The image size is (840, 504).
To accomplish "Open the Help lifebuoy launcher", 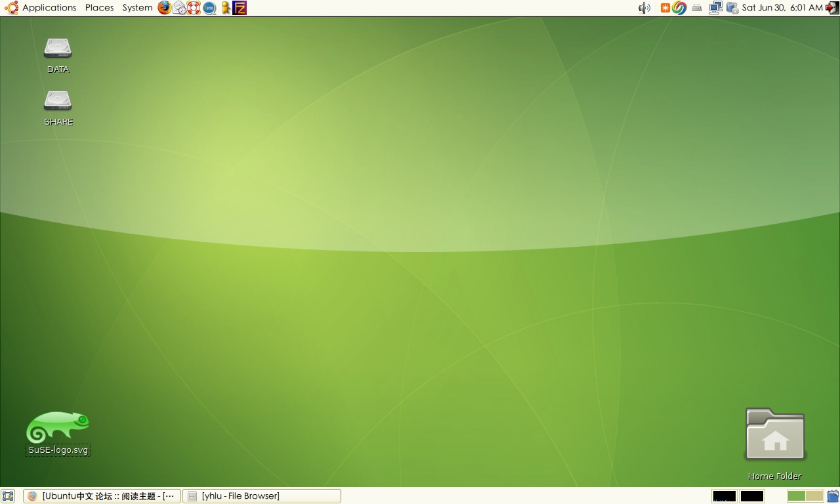I will (x=194, y=8).
